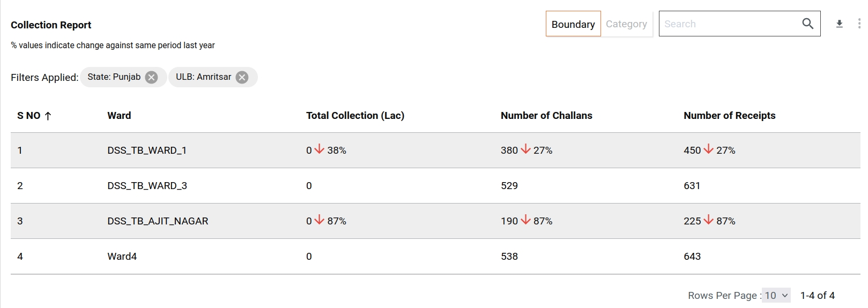The height and width of the screenshot is (308, 868).
Task: Sort by Number of Receipts column
Action: [729, 116]
